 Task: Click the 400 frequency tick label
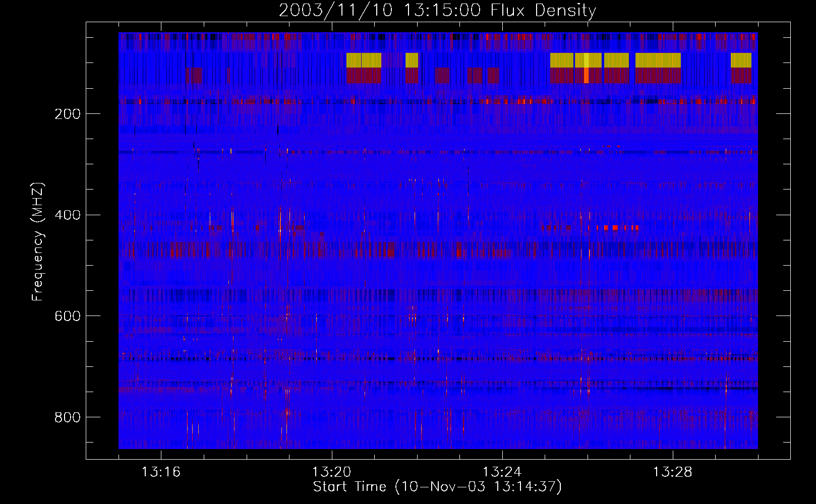coord(68,215)
